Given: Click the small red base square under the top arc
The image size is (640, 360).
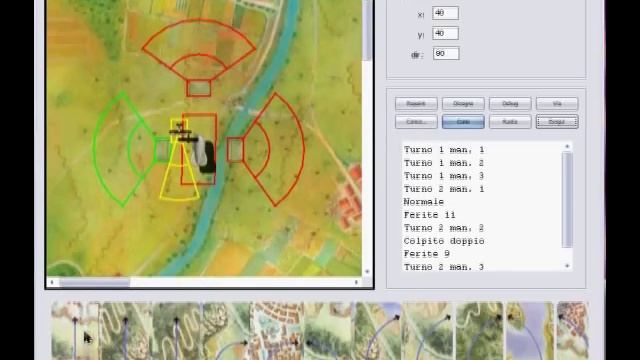Looking at the screenshot, I should tap(199, 88).
